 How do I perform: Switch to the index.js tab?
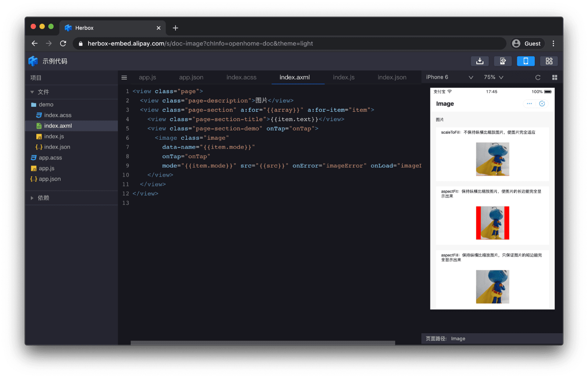[343, 77]
